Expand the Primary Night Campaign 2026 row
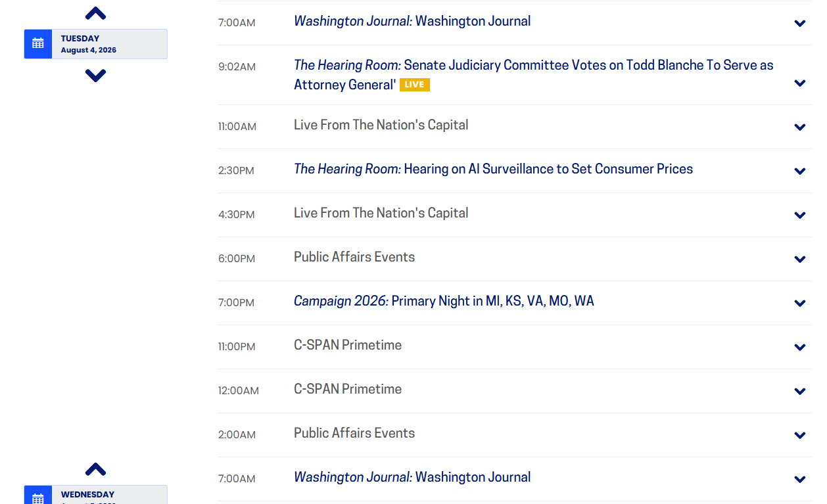 800,304
